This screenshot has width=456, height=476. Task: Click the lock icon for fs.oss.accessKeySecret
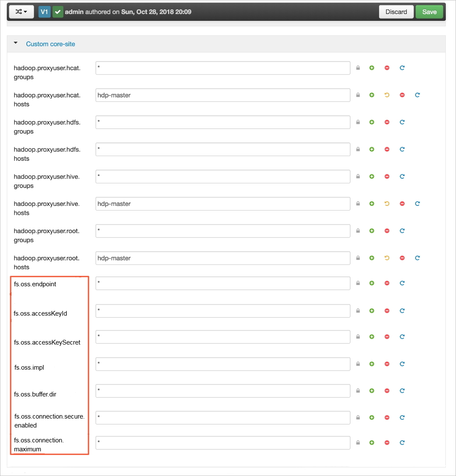click(x=358, y=336)
